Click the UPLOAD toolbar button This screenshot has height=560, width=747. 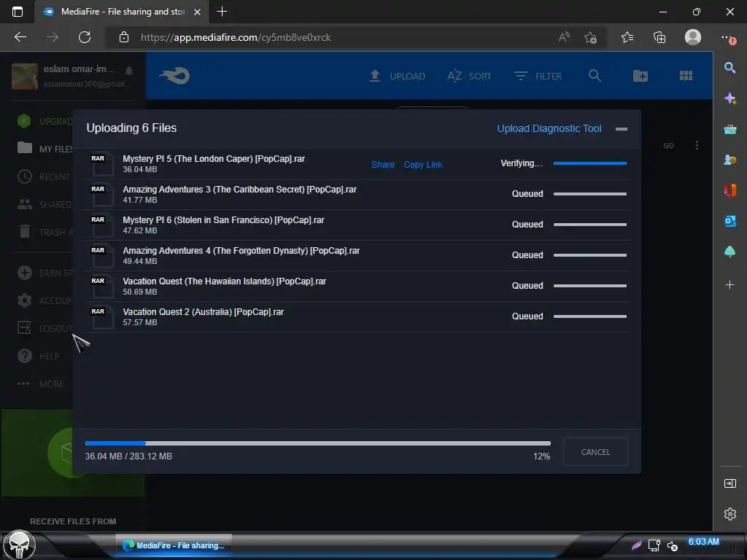[398, 76]
